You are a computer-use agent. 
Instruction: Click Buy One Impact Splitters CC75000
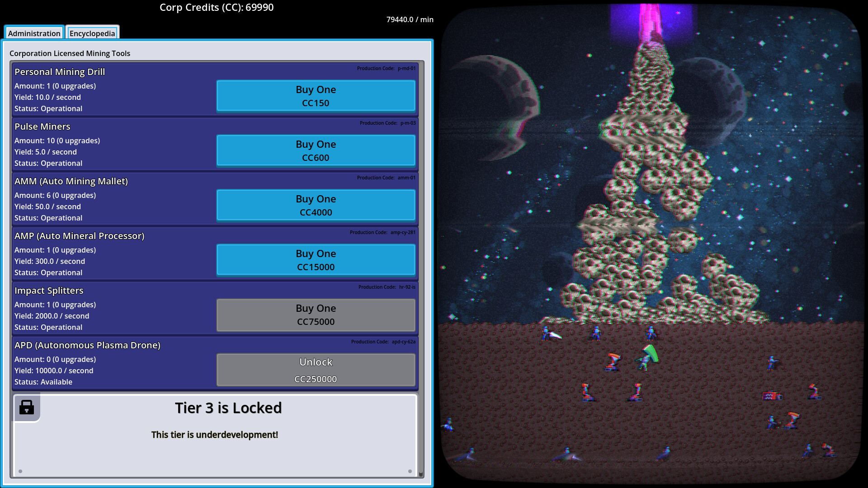[316, 314]
